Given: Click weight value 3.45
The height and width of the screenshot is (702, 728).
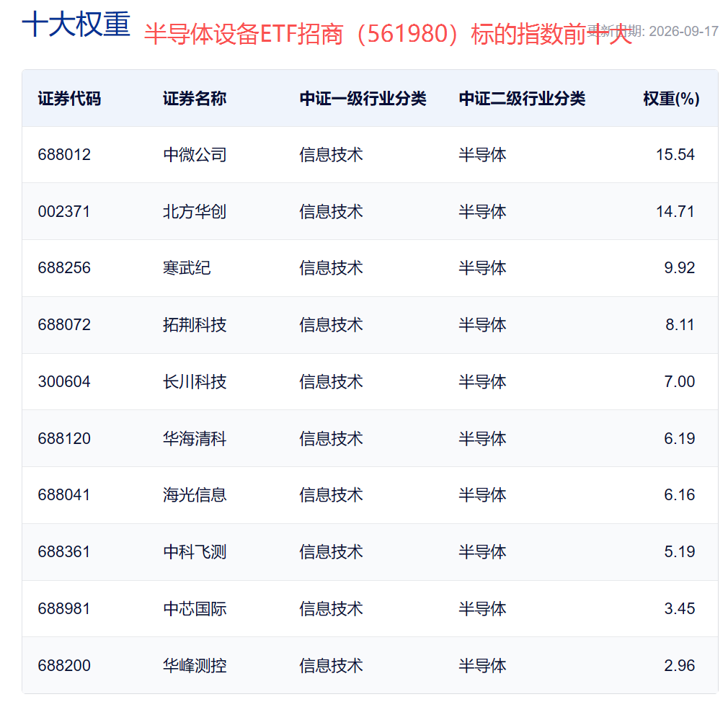Looking at the screenshot, I should (x=679, y=609).
